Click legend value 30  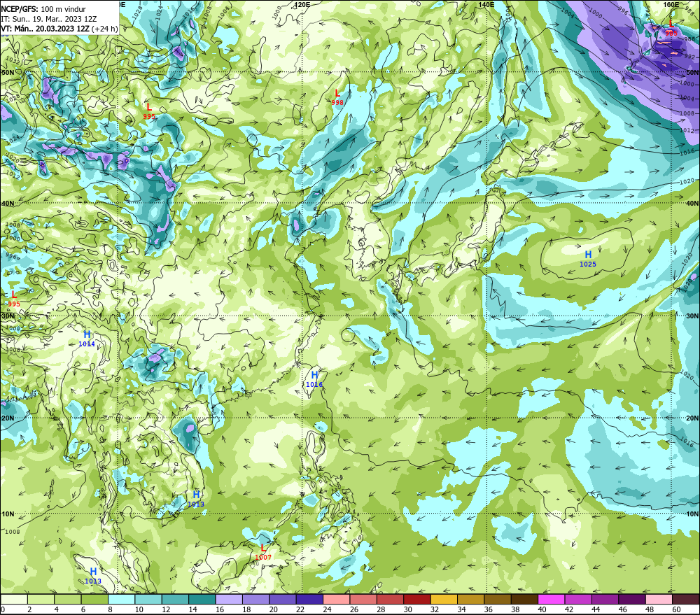pos(407,609)
